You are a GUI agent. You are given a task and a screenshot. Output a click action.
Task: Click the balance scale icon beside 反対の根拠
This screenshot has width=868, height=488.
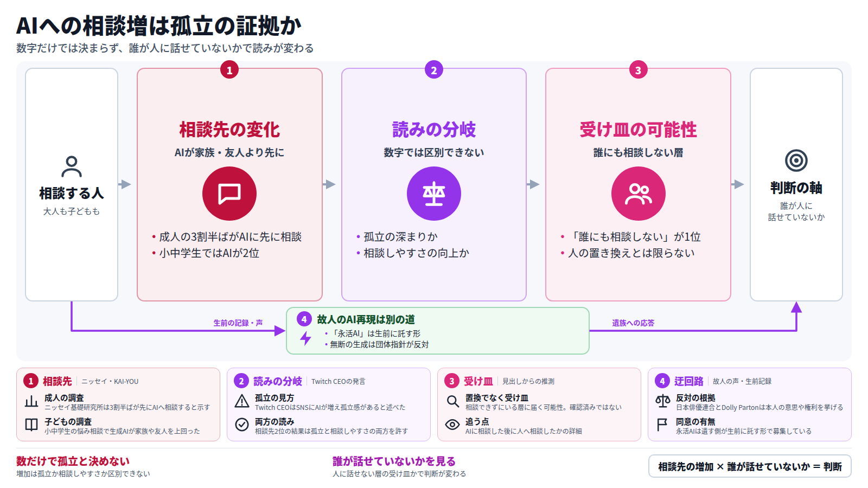[663, 402]
